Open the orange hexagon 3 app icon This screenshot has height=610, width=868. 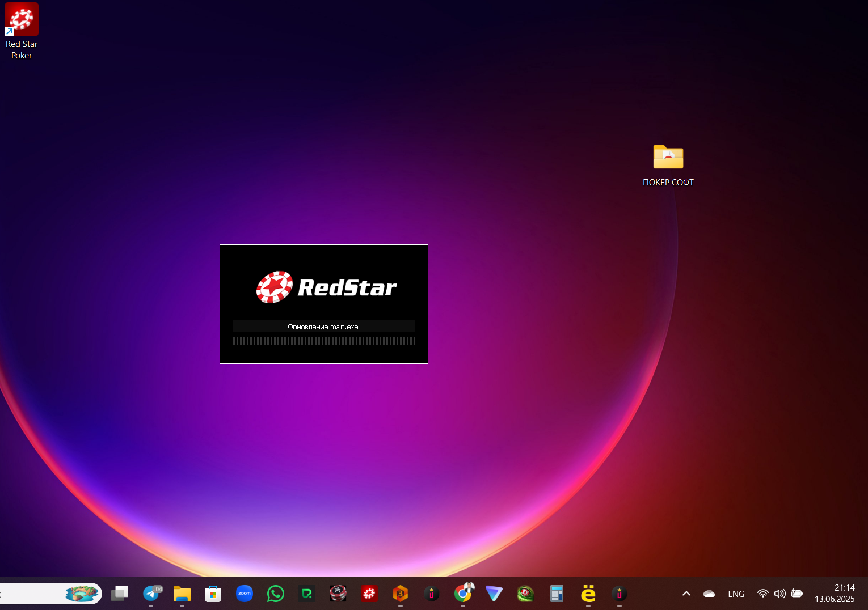click(x=401, y=594)
